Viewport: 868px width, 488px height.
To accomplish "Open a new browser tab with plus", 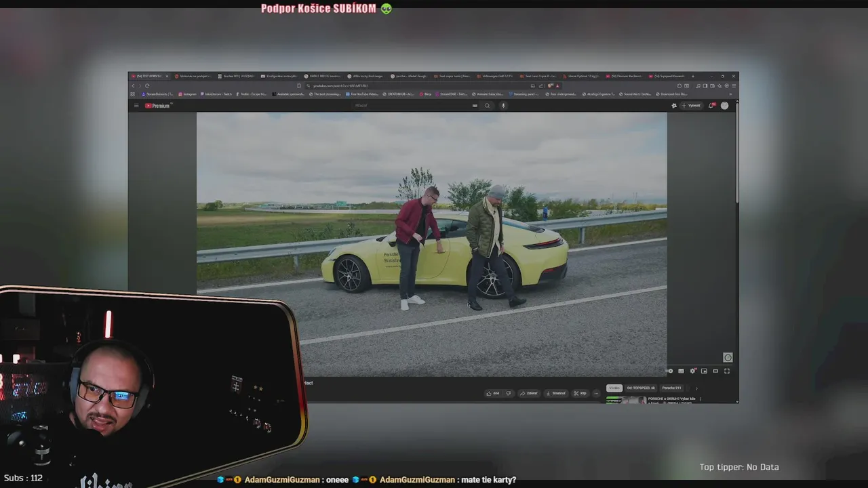I will pos(693,76).
